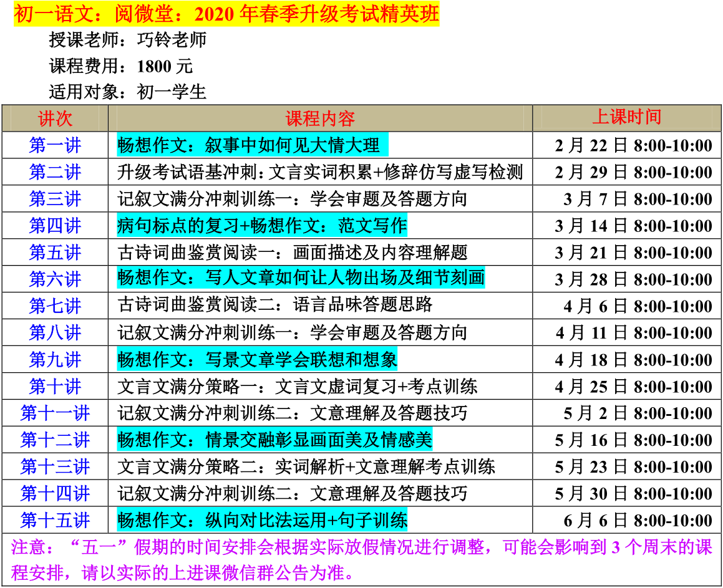Click the '授课老师：巧铃老师' line
This screenshot has height=588, width=723.
(127, 41)
